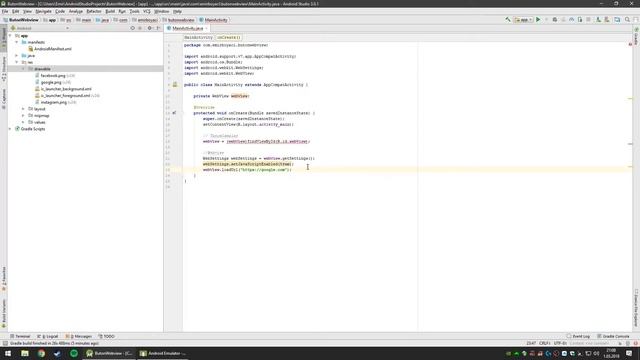The width and height of the screenshot is (640, 360).
Task: Click the MainActivity breadcrumb in navigation bar
Action: point(213,20)
